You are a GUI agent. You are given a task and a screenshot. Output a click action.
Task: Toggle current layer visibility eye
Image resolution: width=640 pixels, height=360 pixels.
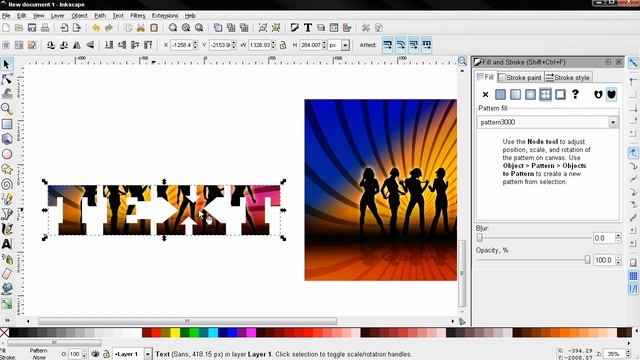click(96, 354)
